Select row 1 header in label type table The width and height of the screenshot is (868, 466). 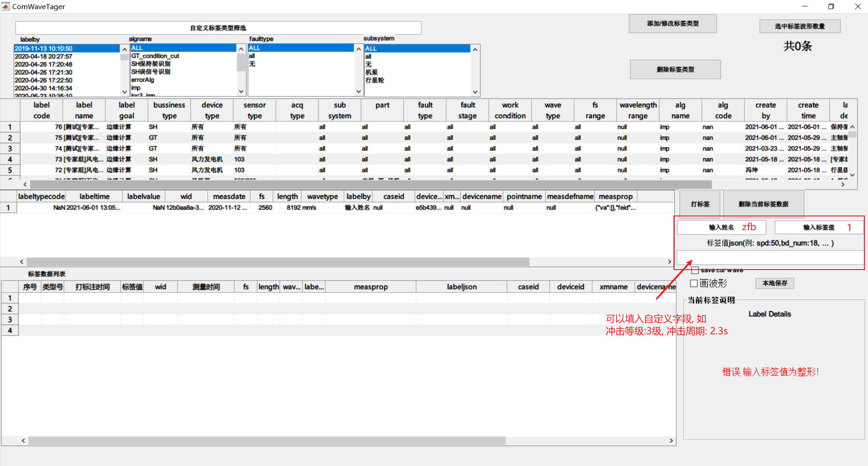tap(10, 127)
